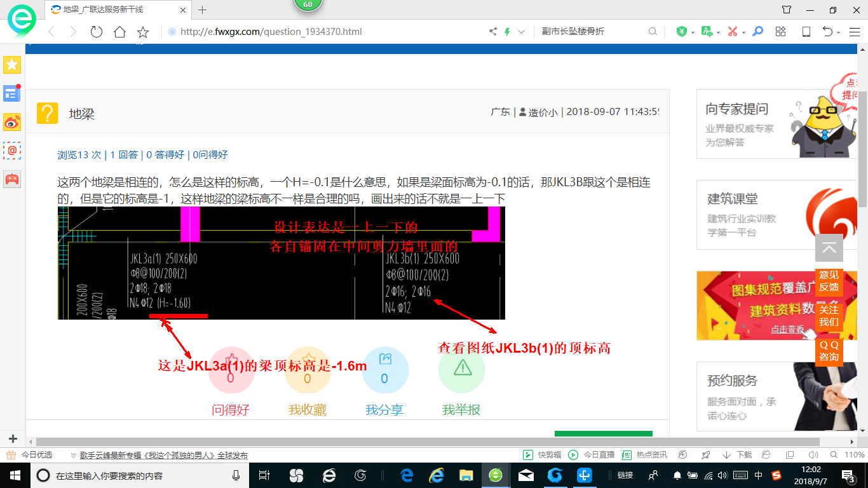This screenshot has width=868, height=488.
Task: Click the green lightning speed-mode icon
Action: click(x=507, y=32)
